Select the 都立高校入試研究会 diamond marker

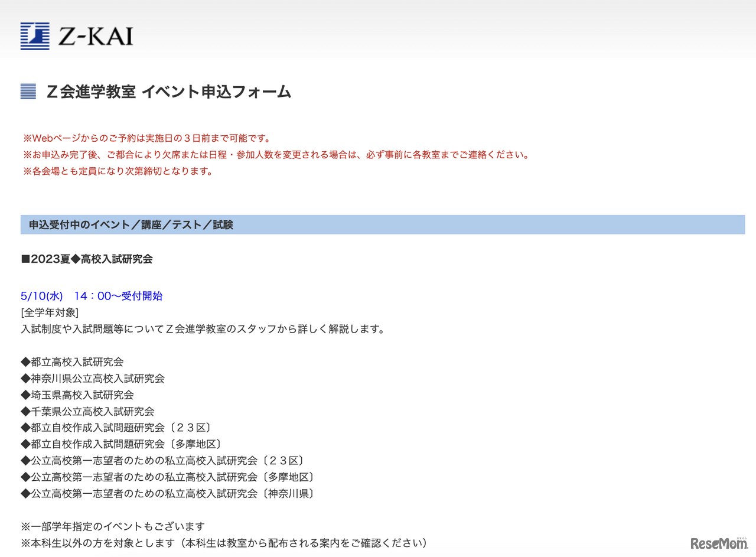[24, 361]
